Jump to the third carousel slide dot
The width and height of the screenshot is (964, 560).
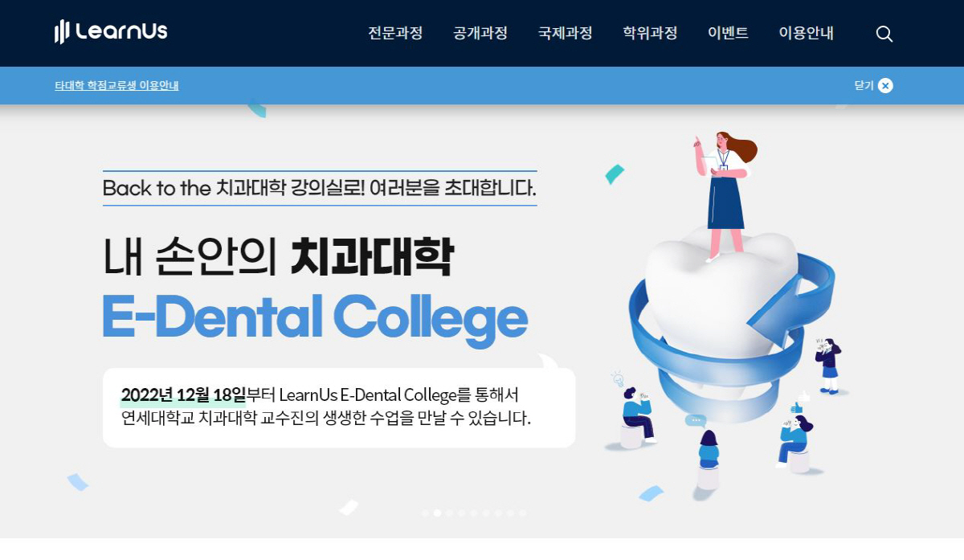click(449, 513)
